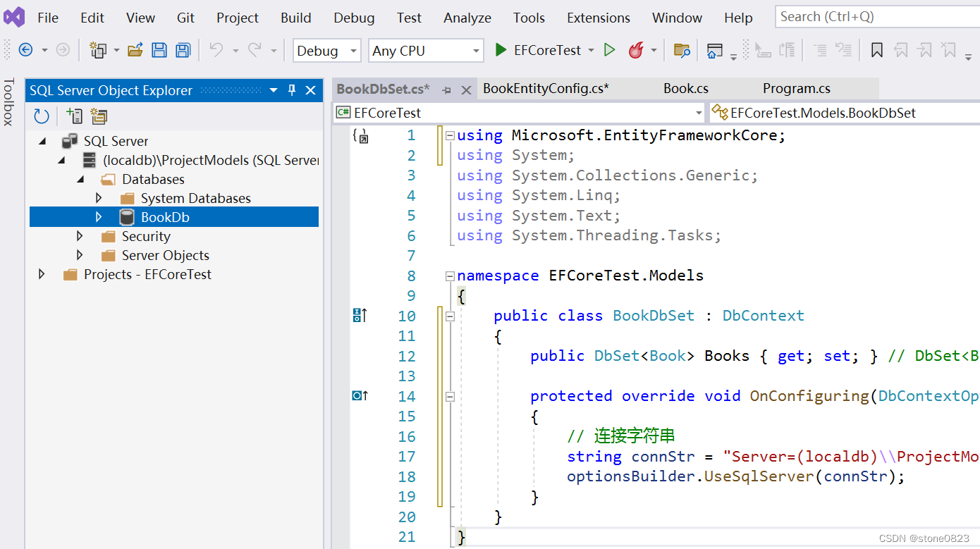
Task: Switch to the Program.cs tab
Action: [797, 89]
